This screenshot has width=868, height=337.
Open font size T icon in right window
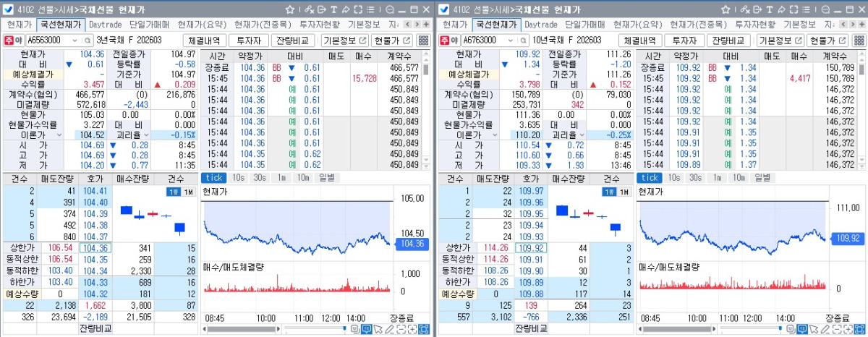(x=768, y=9)
